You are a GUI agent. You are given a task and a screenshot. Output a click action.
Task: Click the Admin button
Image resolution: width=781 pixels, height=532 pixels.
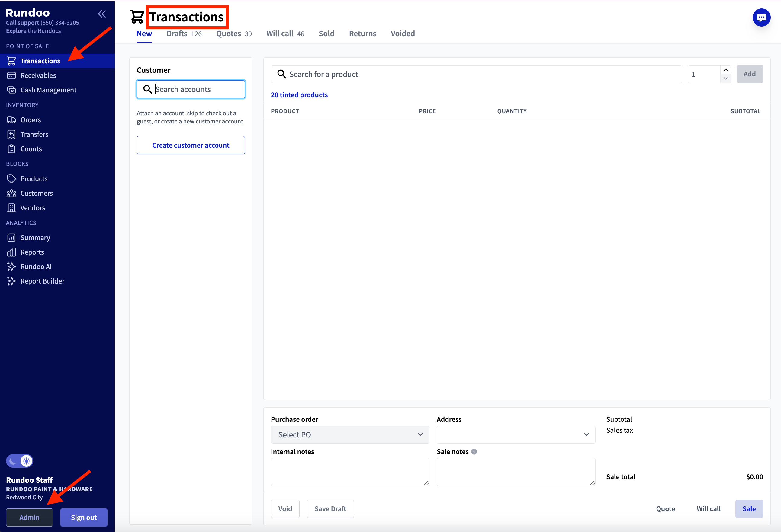point(30,517)
